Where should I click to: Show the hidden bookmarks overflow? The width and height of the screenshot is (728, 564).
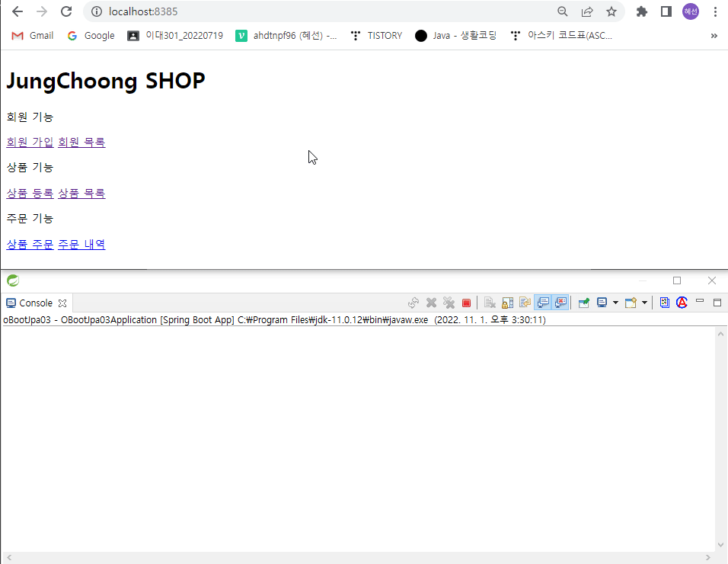pos(714,36)
